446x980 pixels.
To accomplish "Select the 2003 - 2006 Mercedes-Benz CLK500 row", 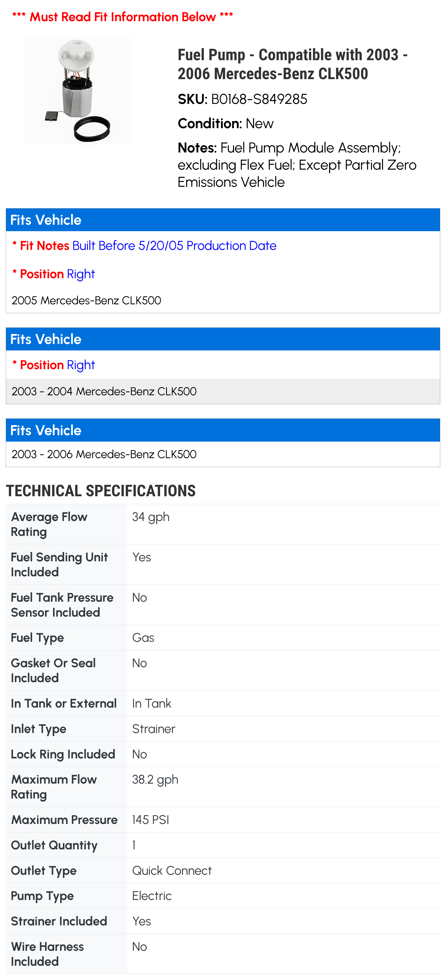I will tap(104, 454).
